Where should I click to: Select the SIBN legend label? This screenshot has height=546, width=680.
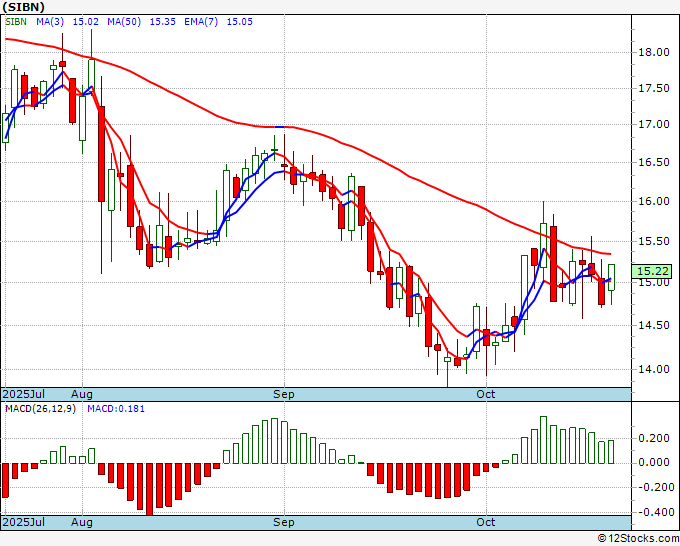pyautogui.click(x=16, y=22)
